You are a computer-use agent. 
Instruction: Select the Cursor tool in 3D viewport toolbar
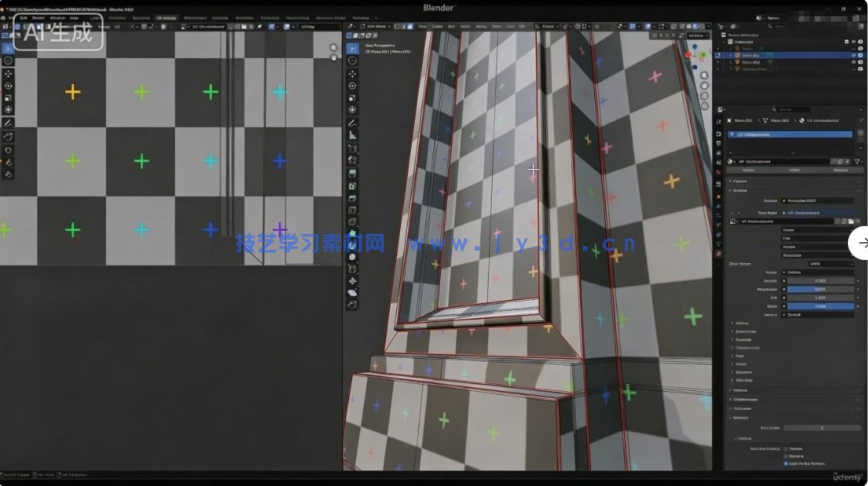(352, 60)
